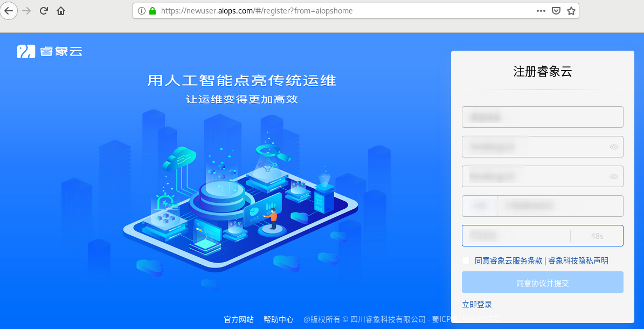The width and height of the screenshot is (644, 329).
Task: Click 立即登录 login link
Action: 477,304
